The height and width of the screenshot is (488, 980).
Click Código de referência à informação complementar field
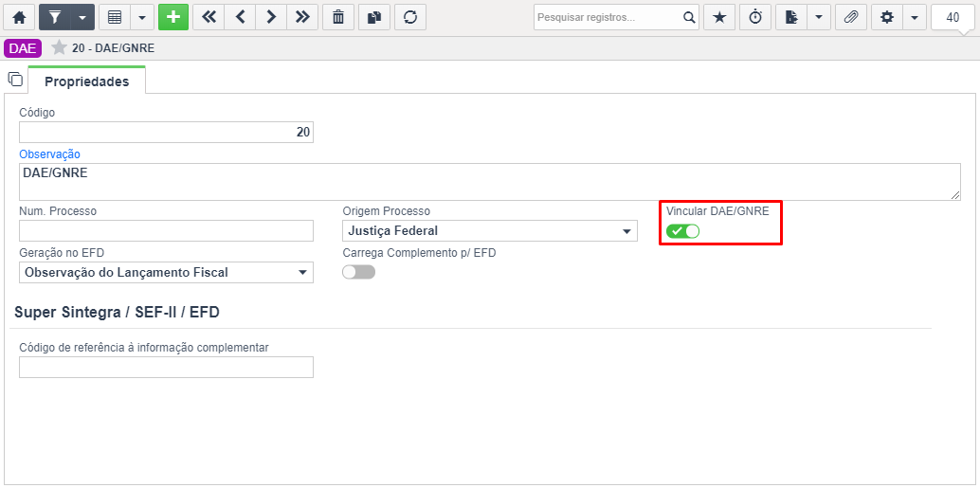pyautogui.click(x=166, y=368)
